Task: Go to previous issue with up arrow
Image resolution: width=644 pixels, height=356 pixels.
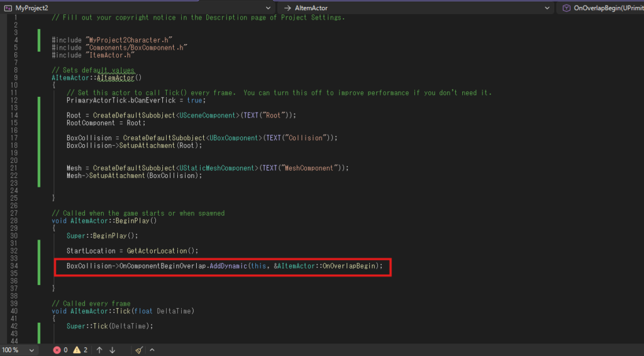Action: tap(99, 350)
